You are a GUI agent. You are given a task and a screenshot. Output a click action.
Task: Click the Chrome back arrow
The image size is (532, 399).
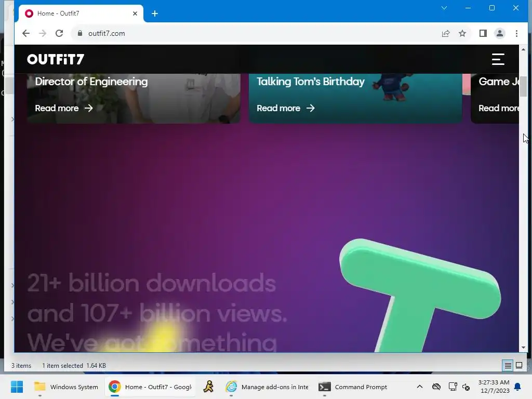[x=26, y=33]
